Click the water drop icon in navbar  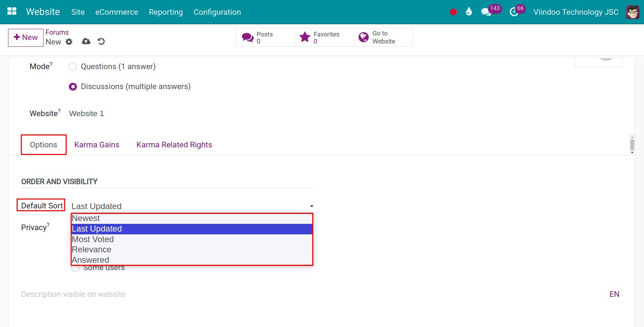point(469,12)
